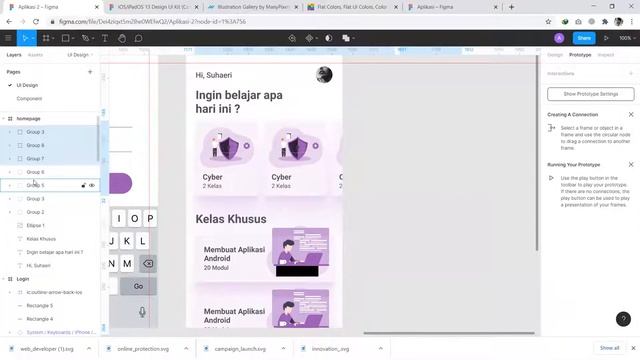Close the Running Your Prototype tip
The width and height of the screenshot is (640, 360).
[631, 164]
